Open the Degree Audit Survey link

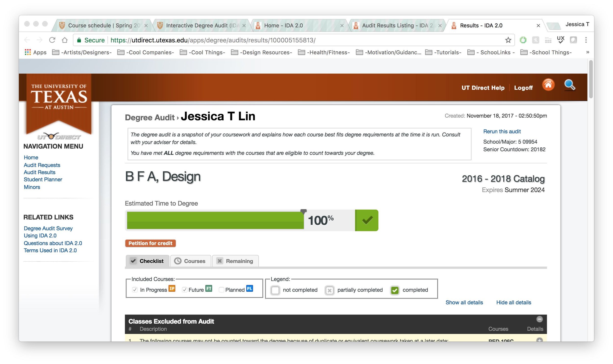coord(48,228)
